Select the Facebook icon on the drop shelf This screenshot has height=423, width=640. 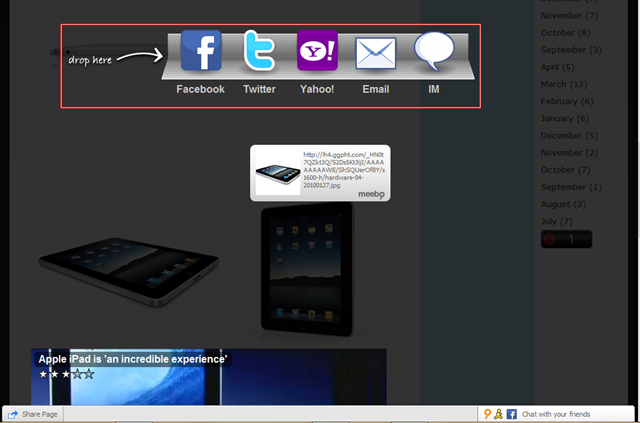201,50
